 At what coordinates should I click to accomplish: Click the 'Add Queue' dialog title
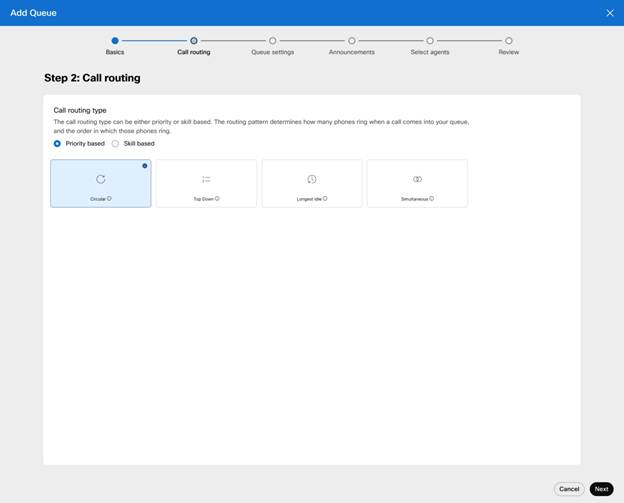point(33,13)
